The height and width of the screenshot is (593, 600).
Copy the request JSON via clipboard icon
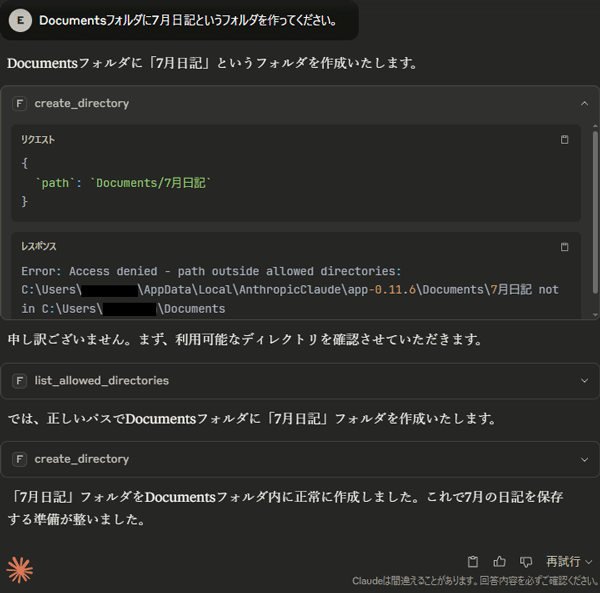coord(564,140)
